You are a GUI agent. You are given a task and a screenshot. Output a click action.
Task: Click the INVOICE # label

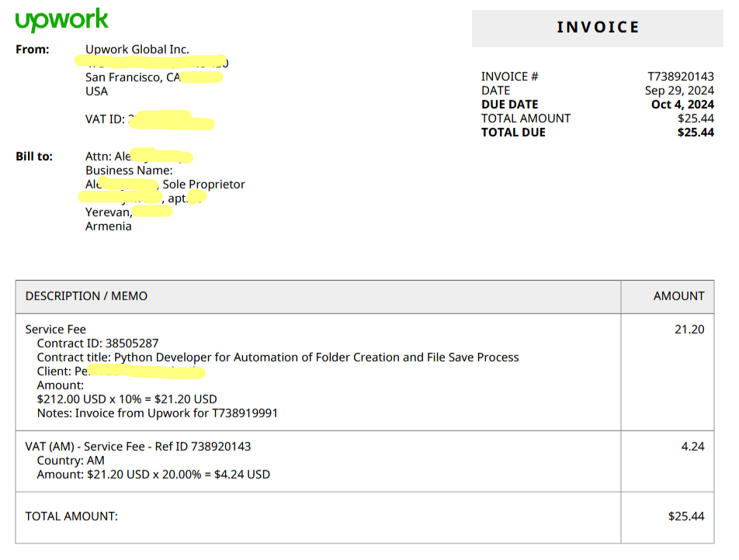coord(509,76)
